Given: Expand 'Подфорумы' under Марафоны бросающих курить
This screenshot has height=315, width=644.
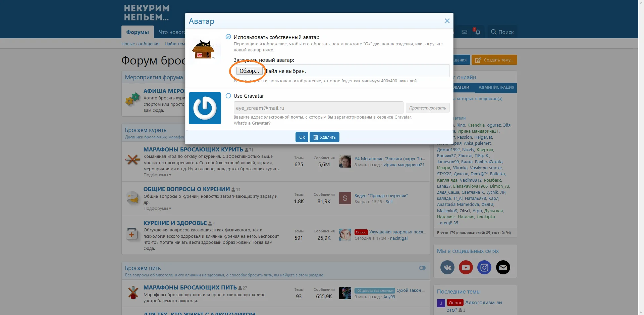Looking at the screenshot, I should pos(157,175).
